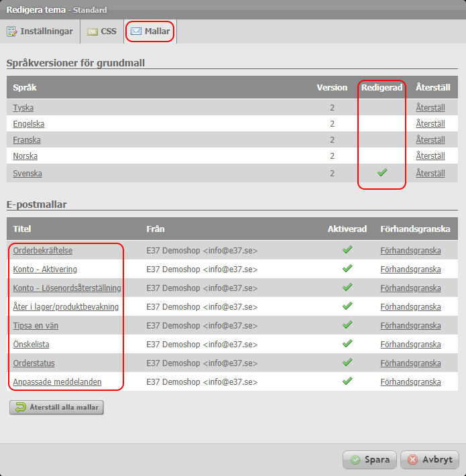The width and height of the screenshot is (466, 476).
Task: Click the green Redigerad checkmark for Svenska
Action: coord(382,172)
